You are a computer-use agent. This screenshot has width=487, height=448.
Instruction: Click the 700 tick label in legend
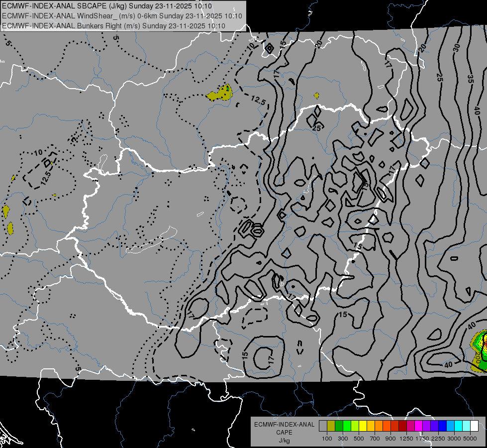pyautogui.click(x=375, y=439)
